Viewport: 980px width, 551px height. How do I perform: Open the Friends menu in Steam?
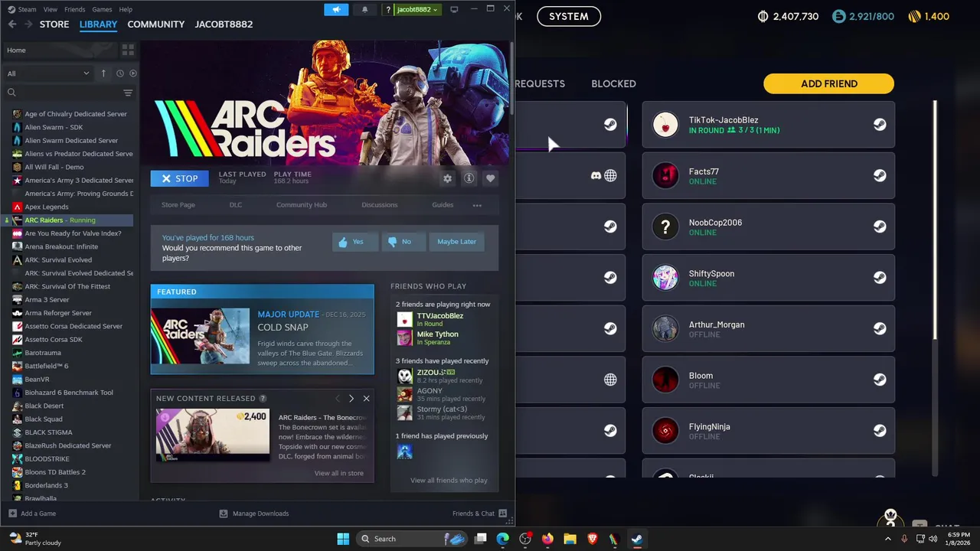[75, 9]
